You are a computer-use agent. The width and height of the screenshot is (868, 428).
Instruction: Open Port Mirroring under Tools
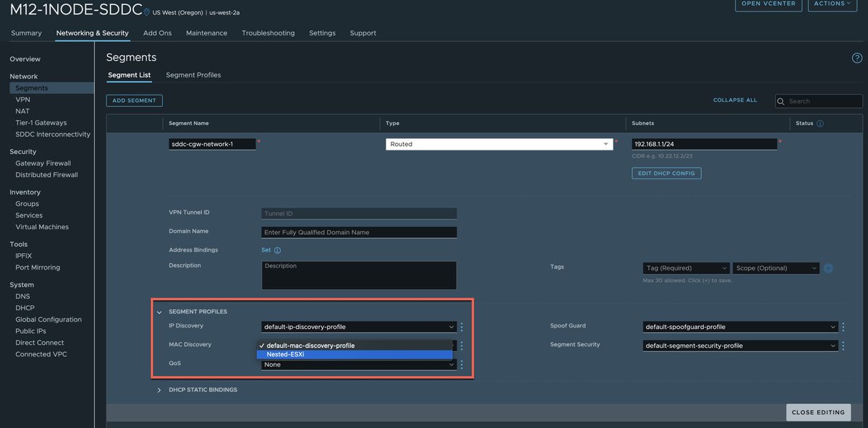coord(38,267)
